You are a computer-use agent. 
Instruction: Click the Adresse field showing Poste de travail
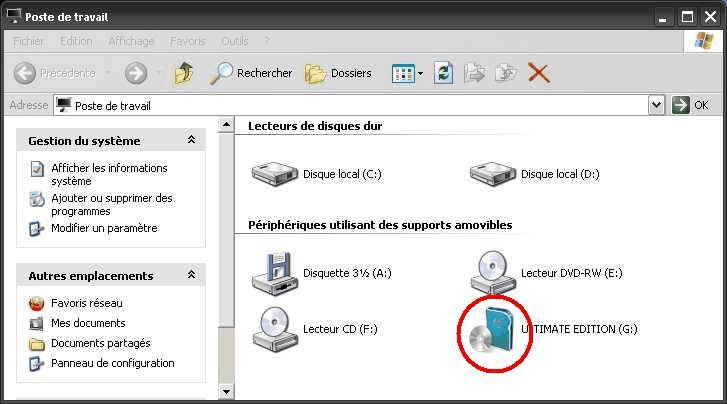[351, 106]
